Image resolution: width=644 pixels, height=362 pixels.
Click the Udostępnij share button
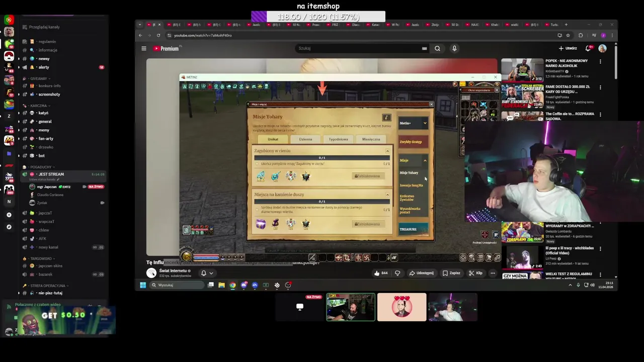pyautogui.click(x=422, y=273)
